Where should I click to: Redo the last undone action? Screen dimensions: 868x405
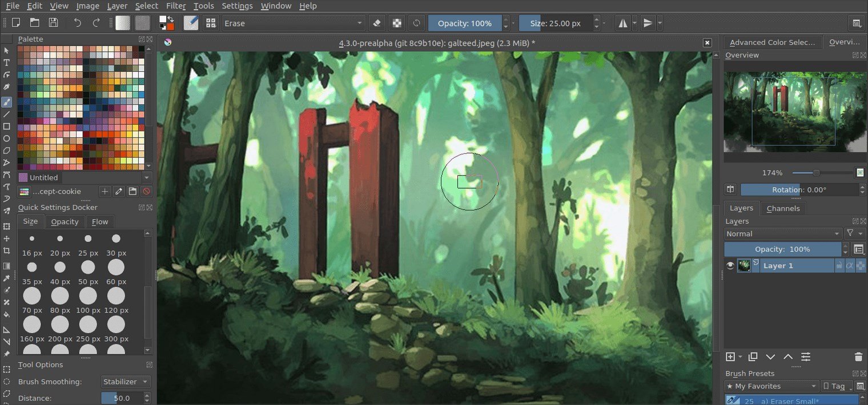click(96, 23)
